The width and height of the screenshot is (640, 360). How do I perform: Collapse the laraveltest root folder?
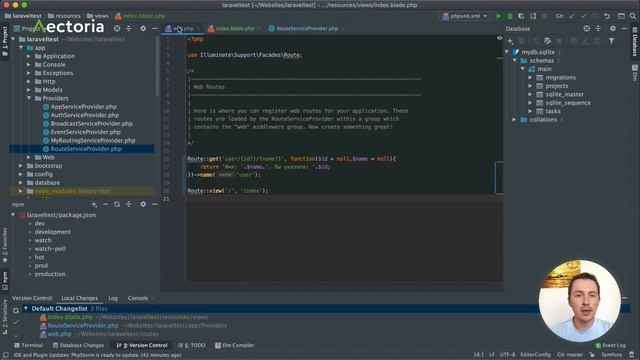coord(13,39)
